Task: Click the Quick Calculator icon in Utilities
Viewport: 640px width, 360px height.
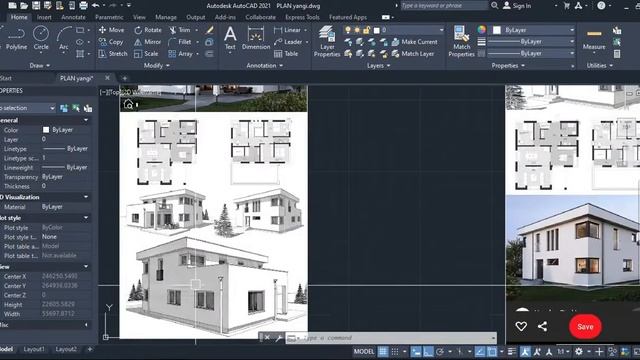Action: 617,54
